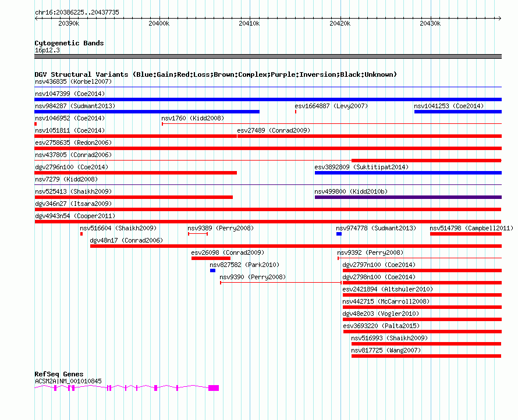
Task: Select the blue nsv974778 (Sudmant2013) marker
Action: (339, 234)
